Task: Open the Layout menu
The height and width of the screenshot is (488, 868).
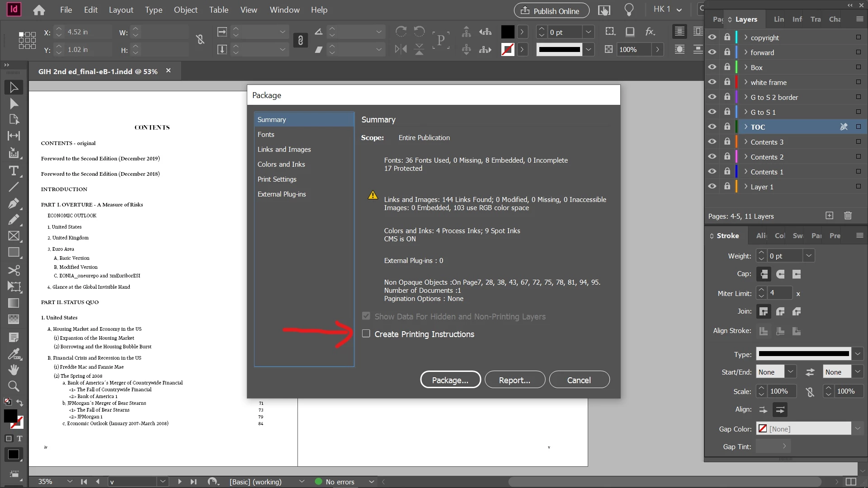Action: pyautogui.click(x=121, y=10)
